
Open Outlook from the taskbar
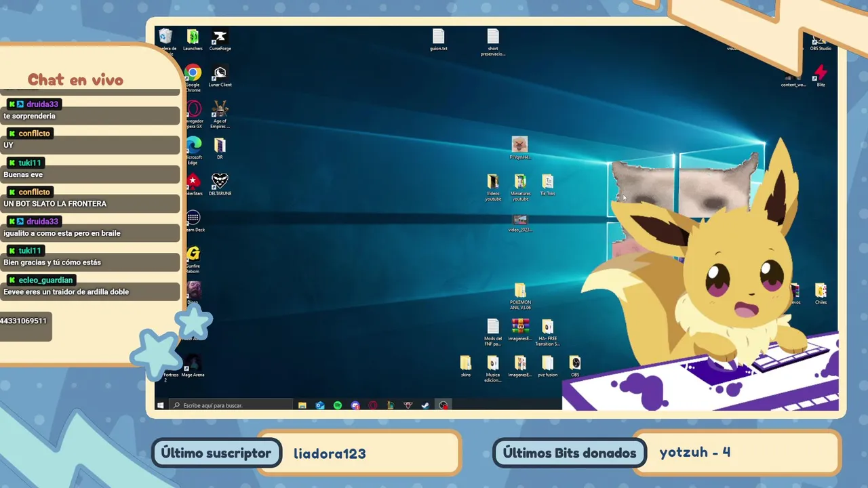coord(320,405)
